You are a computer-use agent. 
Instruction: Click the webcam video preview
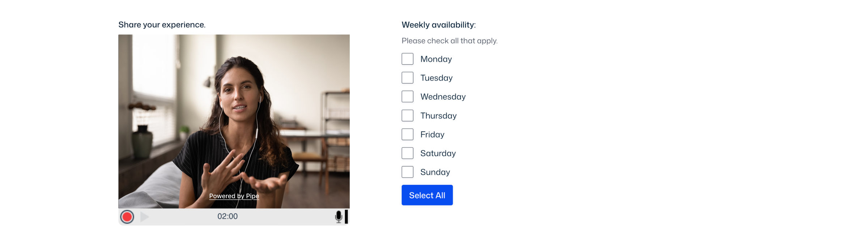[234, 108]
